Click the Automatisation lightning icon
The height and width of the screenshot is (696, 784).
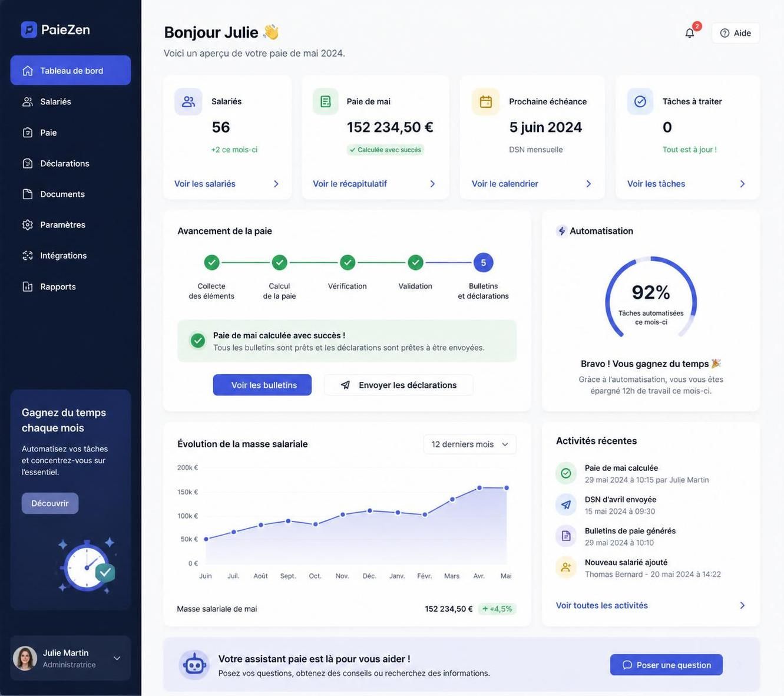point(562,231)
